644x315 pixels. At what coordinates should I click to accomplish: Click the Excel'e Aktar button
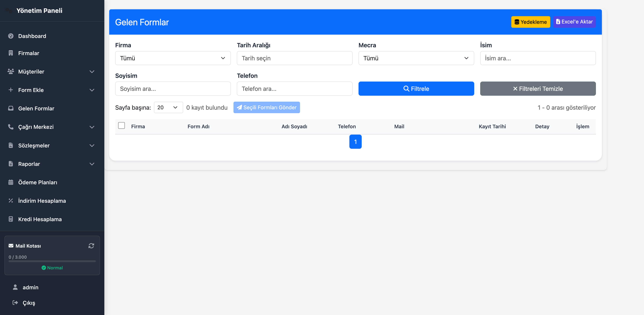click(574, 22)
